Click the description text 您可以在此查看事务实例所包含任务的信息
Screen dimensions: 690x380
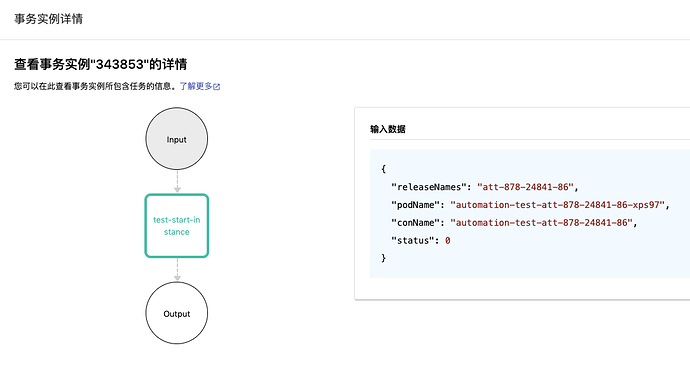(94, 86)
